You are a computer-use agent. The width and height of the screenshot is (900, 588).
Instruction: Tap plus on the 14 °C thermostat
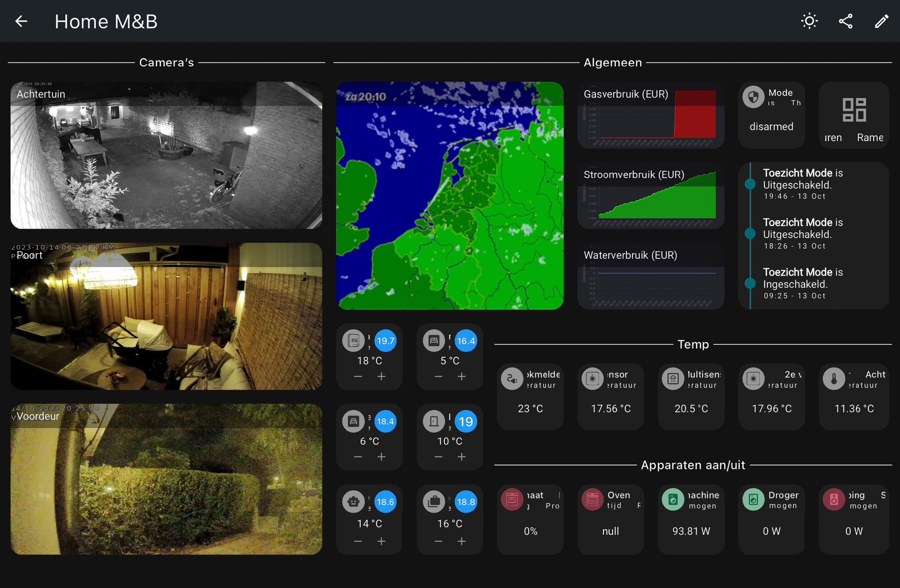click(x=381, y=541)
